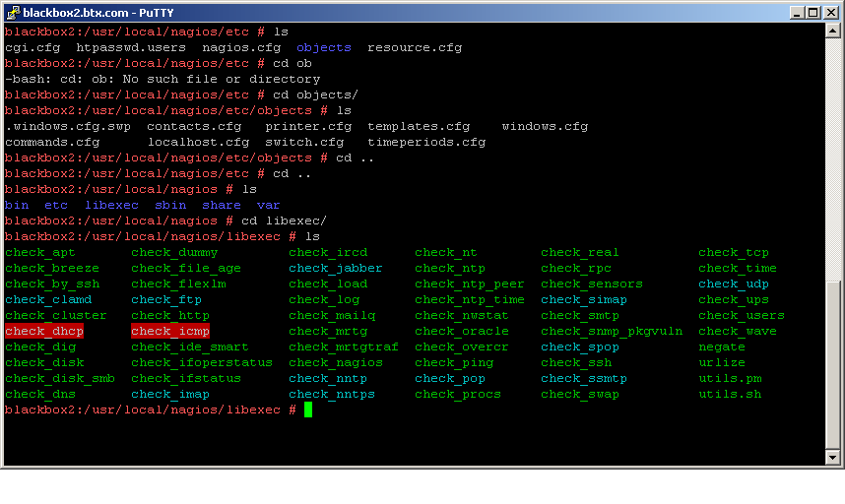845x504 pixels.
Task: Click the 'var' directory name
Action: click(x=269, y=205)
